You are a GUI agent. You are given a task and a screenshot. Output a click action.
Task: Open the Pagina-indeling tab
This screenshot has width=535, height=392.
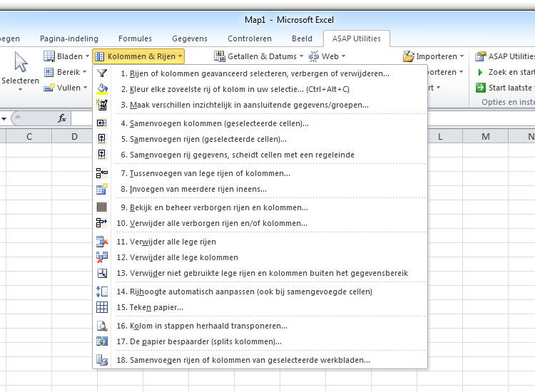coord(69,38)
